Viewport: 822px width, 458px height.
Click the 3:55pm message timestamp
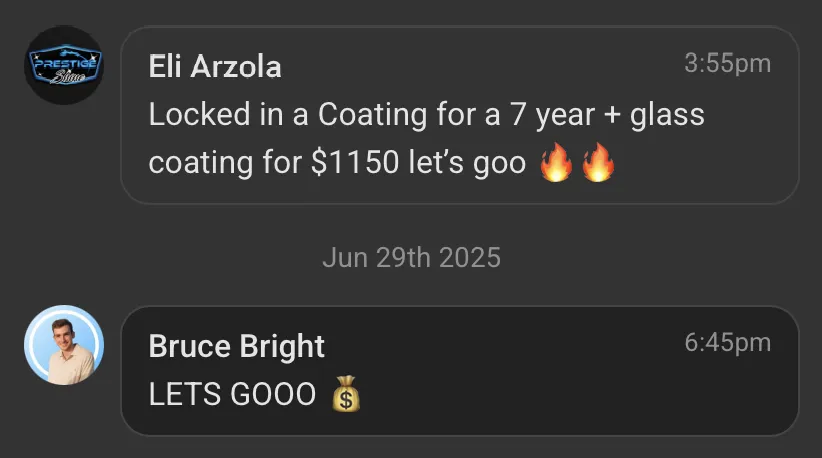point(727,63)
